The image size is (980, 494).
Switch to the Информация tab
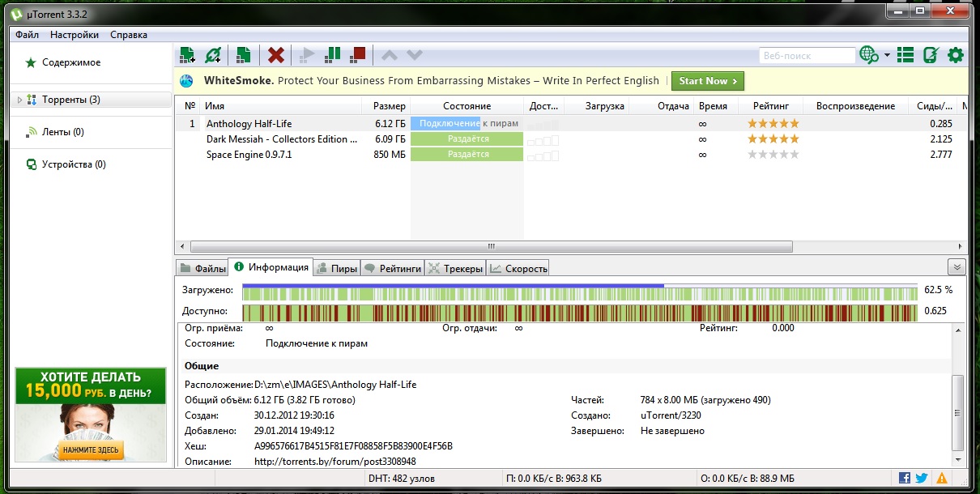tap(271, 267)
